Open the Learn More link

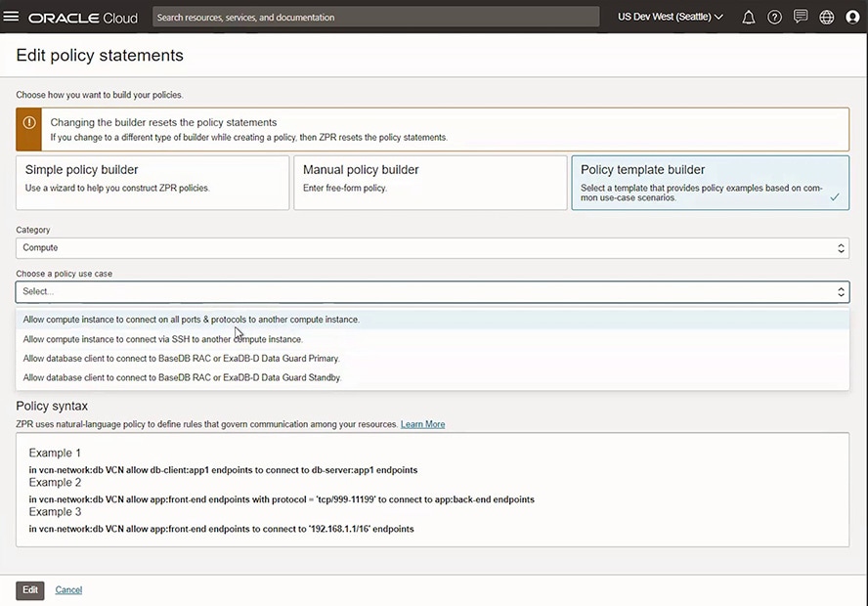tap(422, 424)
